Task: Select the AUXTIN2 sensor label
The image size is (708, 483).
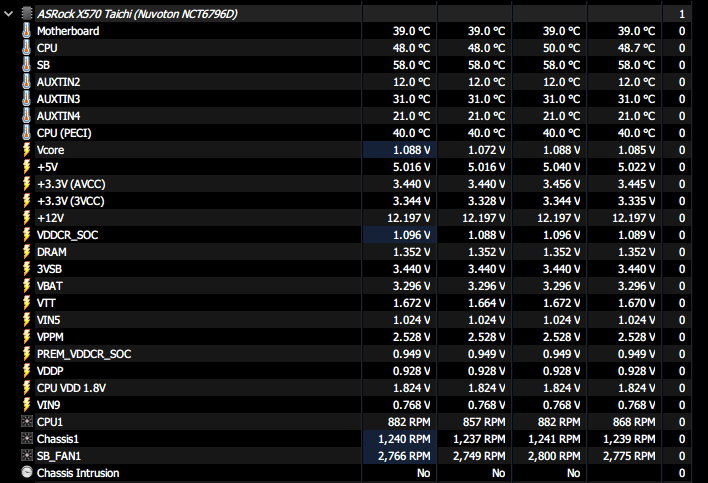Action: [x=58, y=82]
